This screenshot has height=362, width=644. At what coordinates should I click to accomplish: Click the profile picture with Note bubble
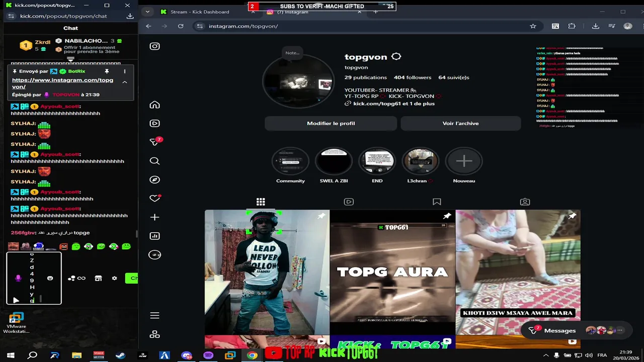click(x=299, y=81)
